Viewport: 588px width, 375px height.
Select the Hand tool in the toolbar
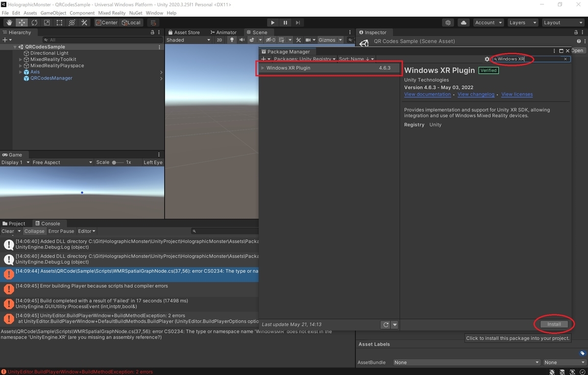pyautogui.click(x=9, y=23)
